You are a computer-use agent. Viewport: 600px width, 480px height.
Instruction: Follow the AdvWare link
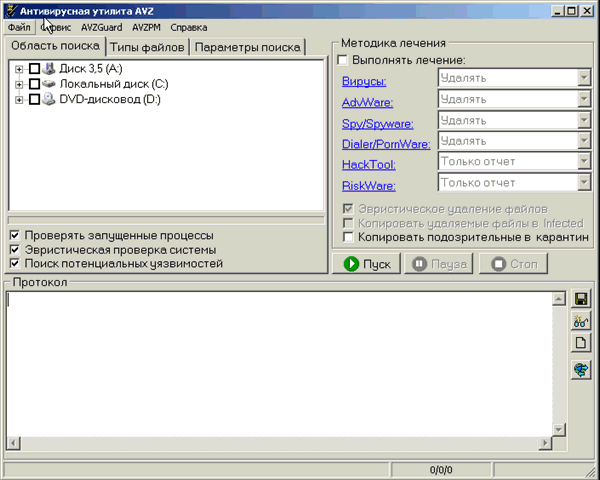coord(367,103)
